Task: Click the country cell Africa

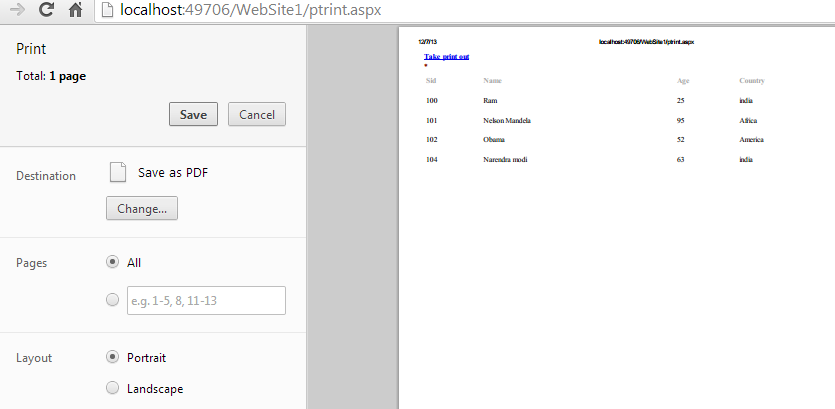Action: pyautogui.click(x=748, y=120)
